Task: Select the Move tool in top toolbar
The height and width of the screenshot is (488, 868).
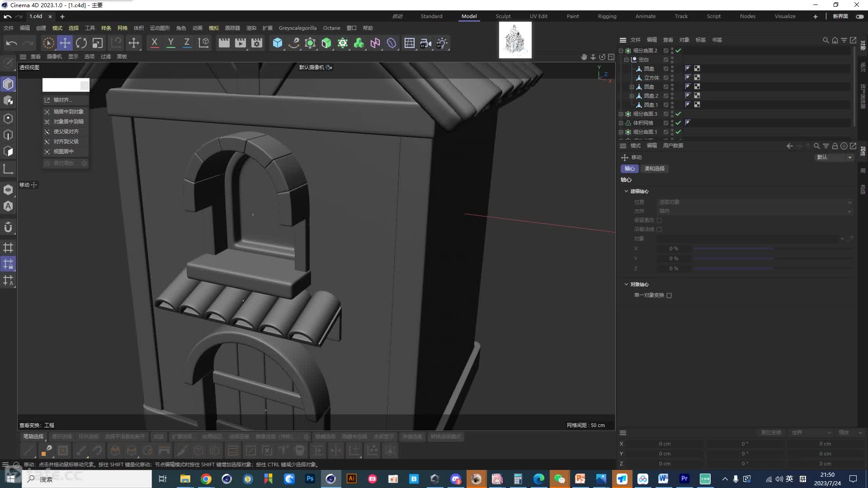Action: pos(65,43)
